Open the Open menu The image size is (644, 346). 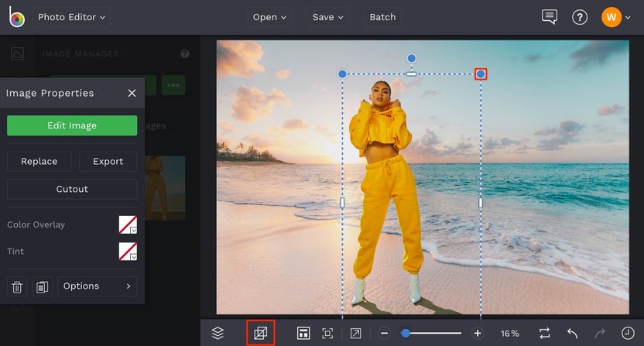point(269,17)
